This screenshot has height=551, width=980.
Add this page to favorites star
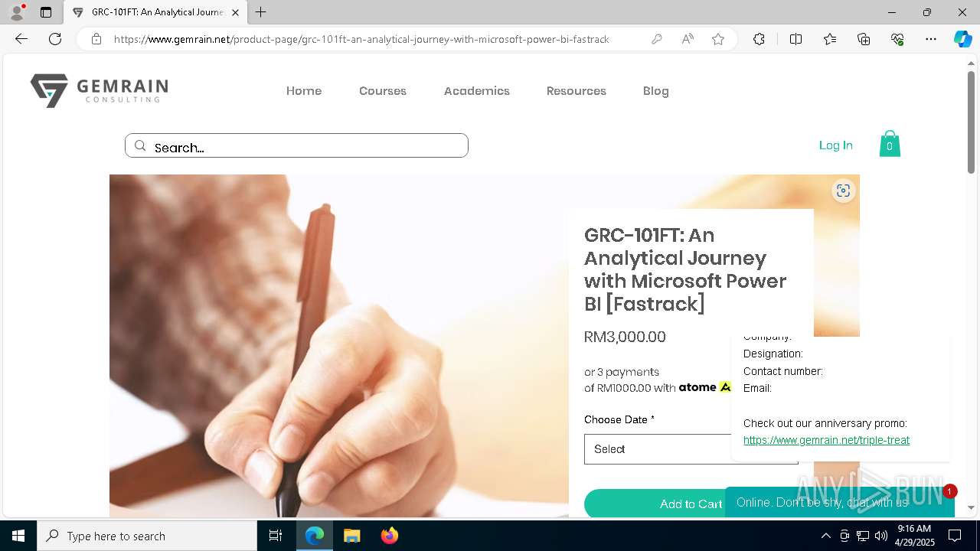click(718, 39)
